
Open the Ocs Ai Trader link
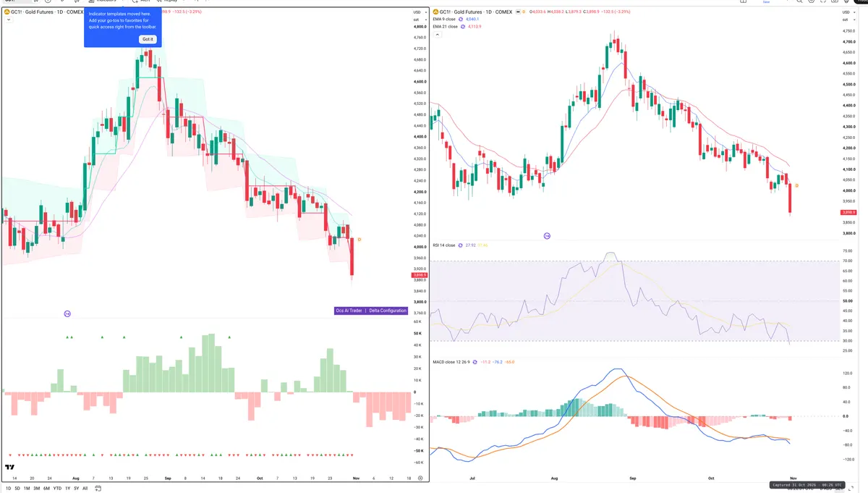click(349, 311)
